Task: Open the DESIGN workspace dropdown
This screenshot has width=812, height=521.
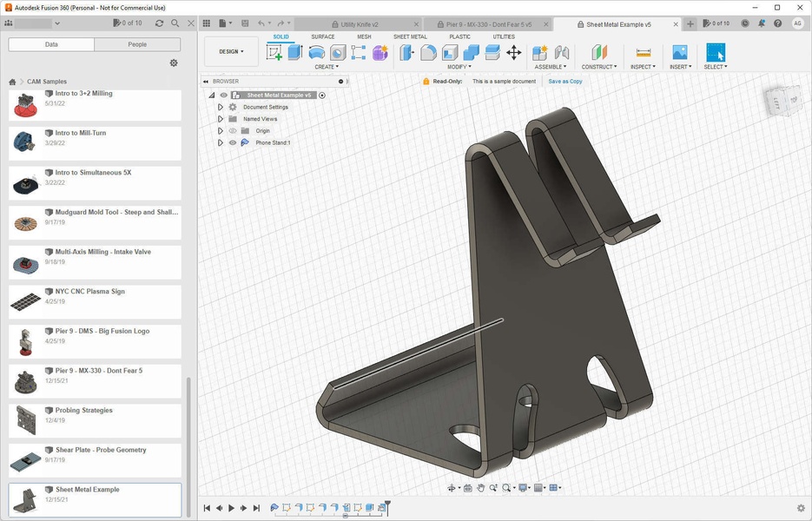Action: point(231,52)
